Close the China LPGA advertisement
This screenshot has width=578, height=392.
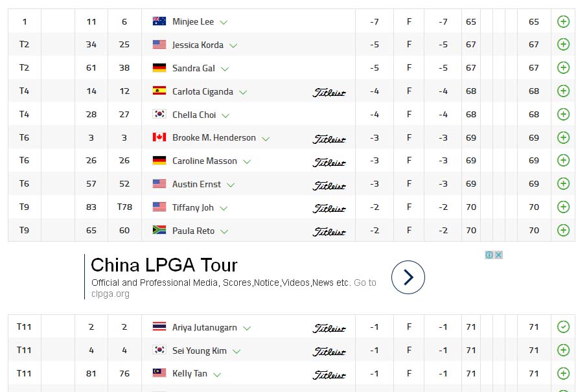(498, 255)
